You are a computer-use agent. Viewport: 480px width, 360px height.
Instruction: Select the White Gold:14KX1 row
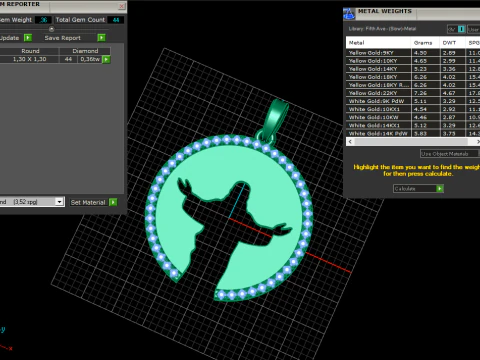pyautogui.click(x=413, y=125)
